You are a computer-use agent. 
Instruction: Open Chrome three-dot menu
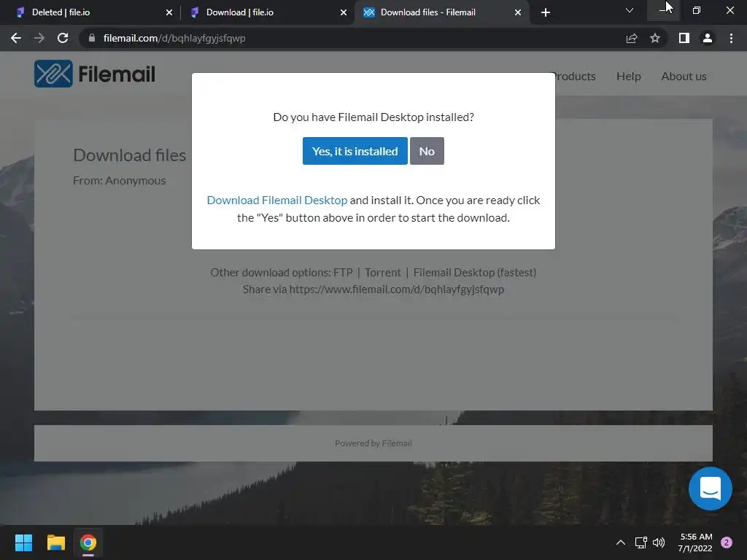pos(731,38)
